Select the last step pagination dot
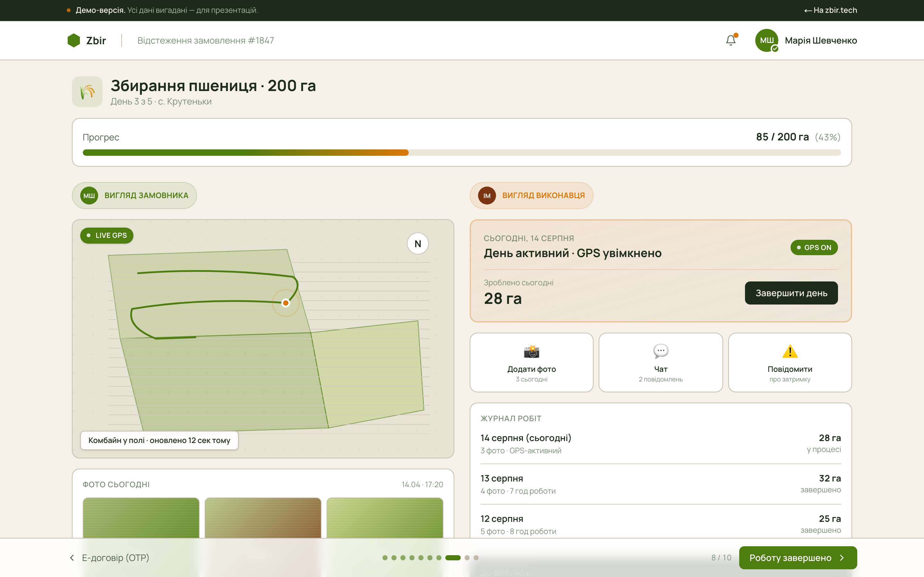924x577 pixels. click(476, 557)
